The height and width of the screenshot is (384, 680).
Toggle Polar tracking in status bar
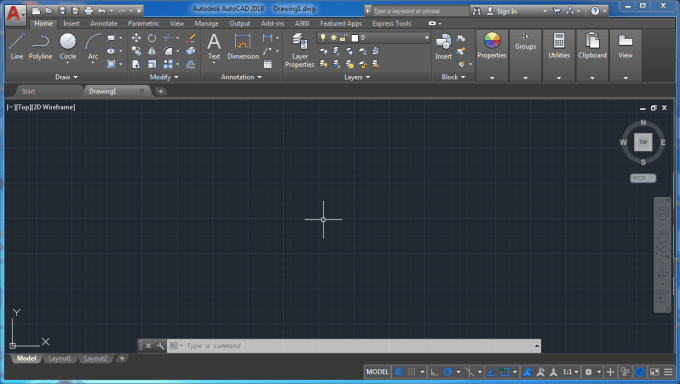tap(448, 372)
